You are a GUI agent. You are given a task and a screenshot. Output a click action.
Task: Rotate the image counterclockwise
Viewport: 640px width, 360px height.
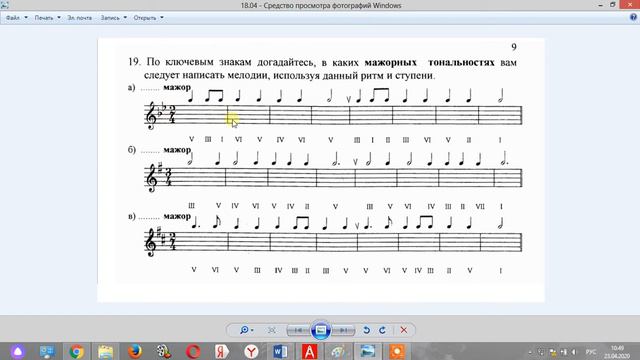[367, 330]
